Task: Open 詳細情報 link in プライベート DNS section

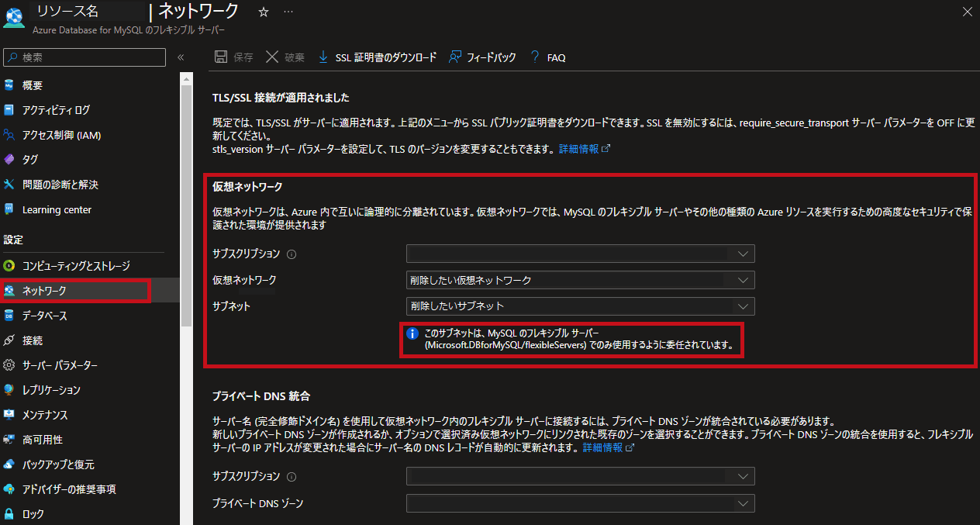Action: [609, 448]
